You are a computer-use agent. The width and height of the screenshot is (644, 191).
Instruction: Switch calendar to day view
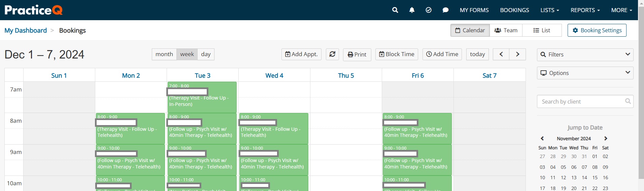[206, 54]
